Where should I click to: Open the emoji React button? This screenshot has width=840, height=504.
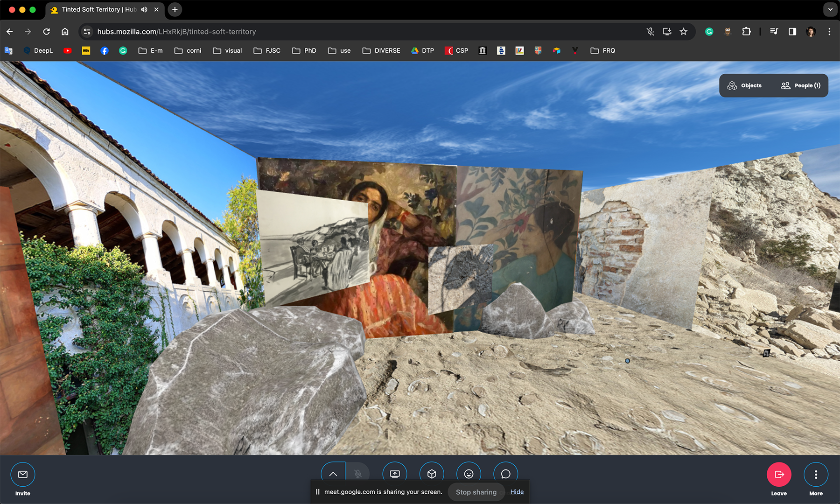point(469,474)
